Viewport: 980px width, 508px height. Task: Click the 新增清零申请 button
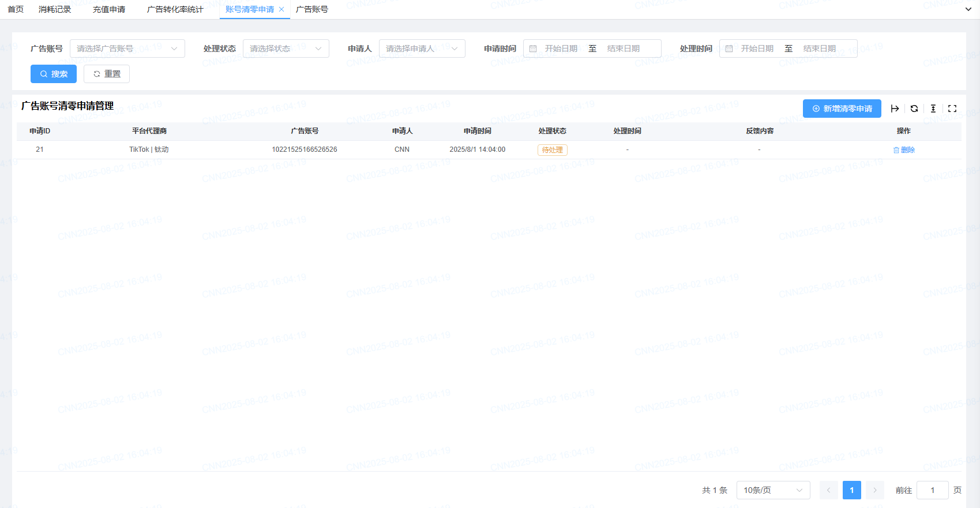[x=842, y=109]
